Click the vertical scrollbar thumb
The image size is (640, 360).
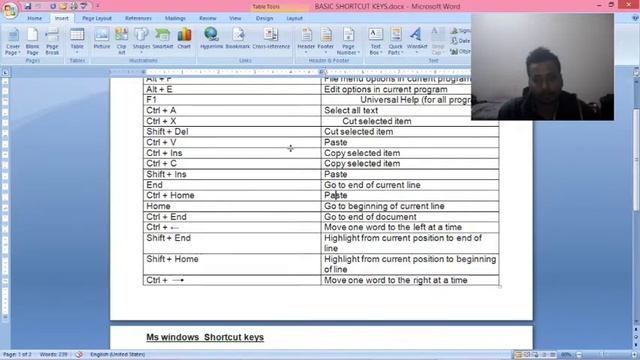(636, 160)
